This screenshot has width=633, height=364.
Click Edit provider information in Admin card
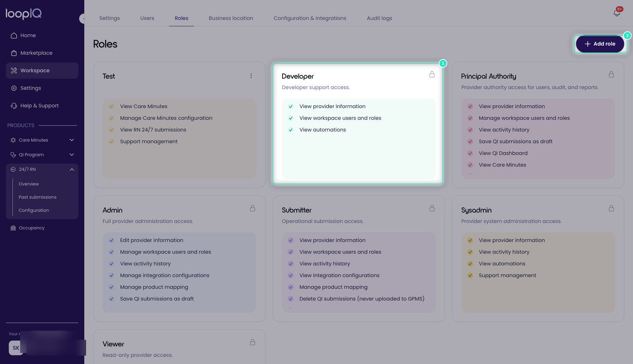(x=151, y=240)
